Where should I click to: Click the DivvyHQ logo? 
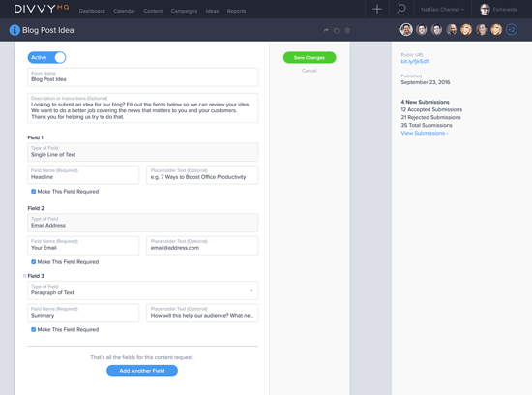pyautogui.click(x=42, y=9)
